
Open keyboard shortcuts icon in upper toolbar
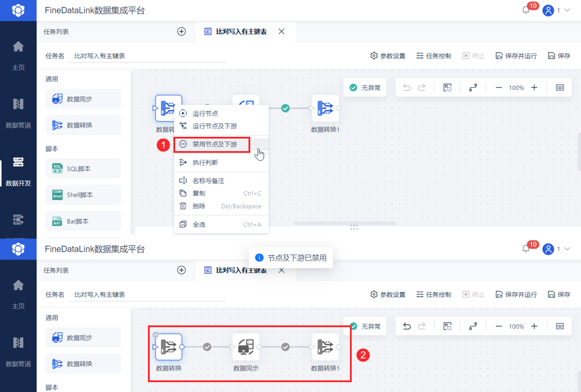560,88
